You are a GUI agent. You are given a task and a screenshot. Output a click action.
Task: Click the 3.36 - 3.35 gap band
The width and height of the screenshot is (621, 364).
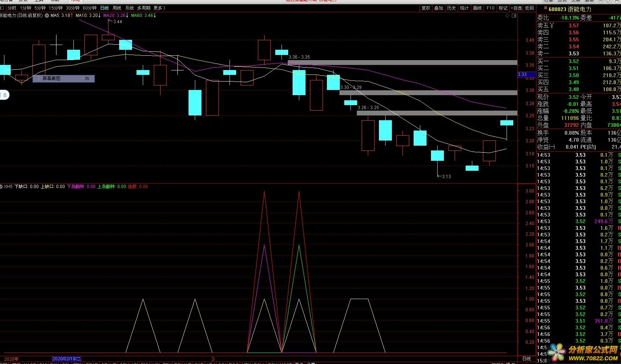pyautogui.click(x=402, y=63)
